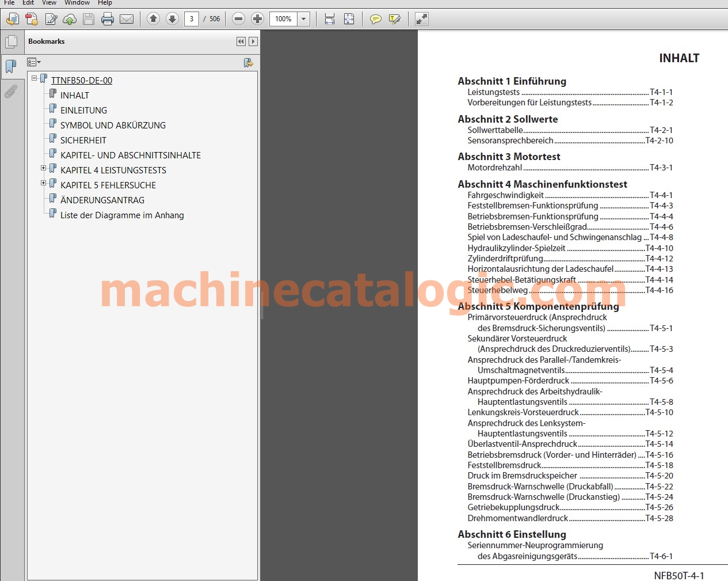Click Abschnitt 1 Einführung heading

pyautogui.click(x=512, y=81)
